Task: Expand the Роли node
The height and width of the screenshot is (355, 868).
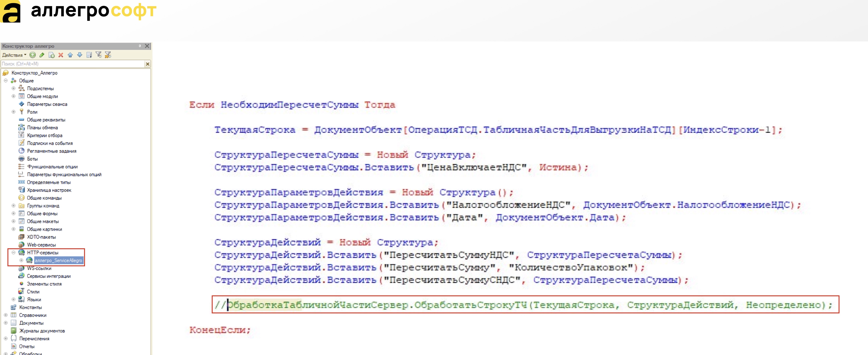Action: point(13,112)
